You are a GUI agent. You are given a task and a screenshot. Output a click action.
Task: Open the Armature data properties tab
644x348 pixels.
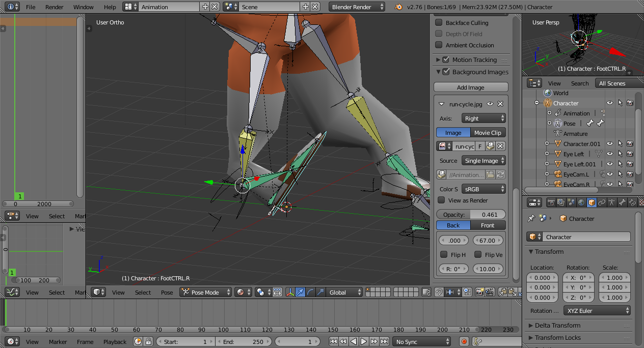point(612,202)
